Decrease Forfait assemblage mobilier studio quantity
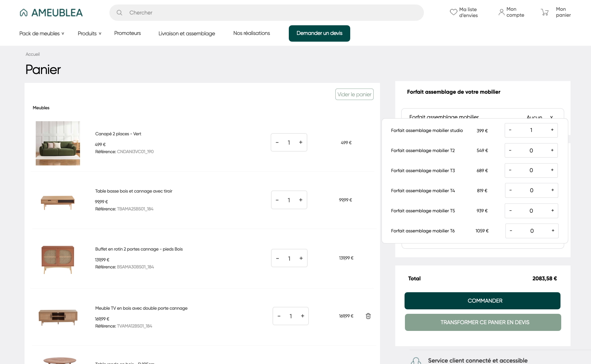This screenshot has height=364, width=591. pos(510,130)
